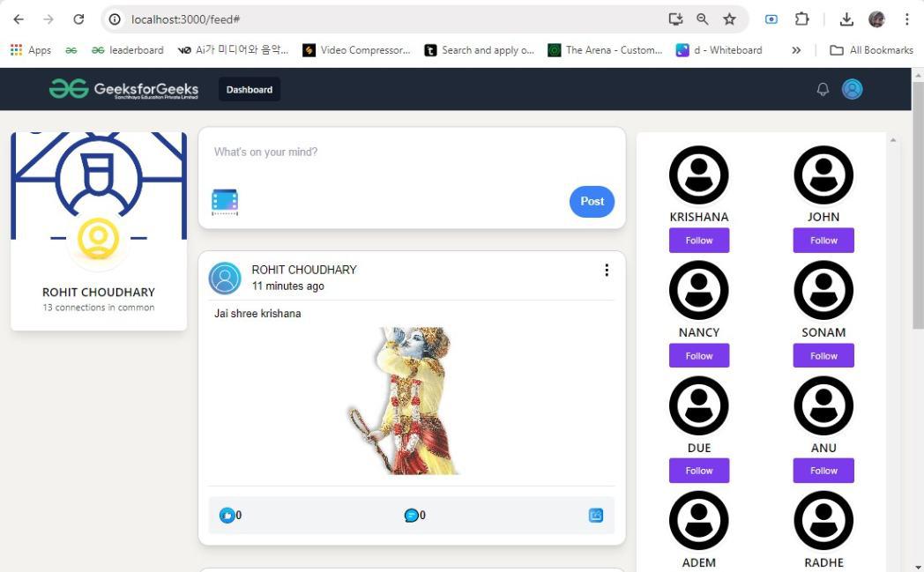The width and height of the screenshot is (924, 572).
Task: Follow SONAM
Action: pos(823,356)
